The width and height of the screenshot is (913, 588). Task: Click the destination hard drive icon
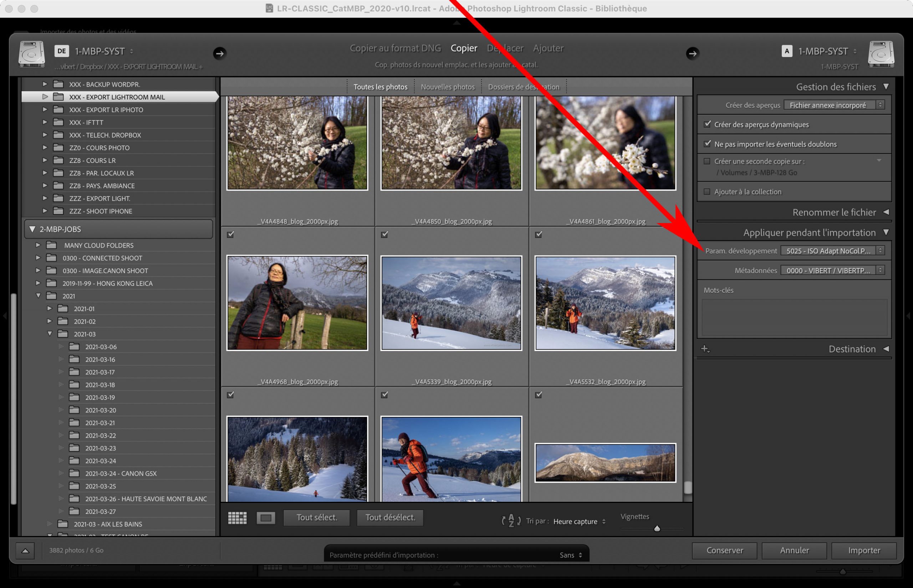tap(881, 54)
